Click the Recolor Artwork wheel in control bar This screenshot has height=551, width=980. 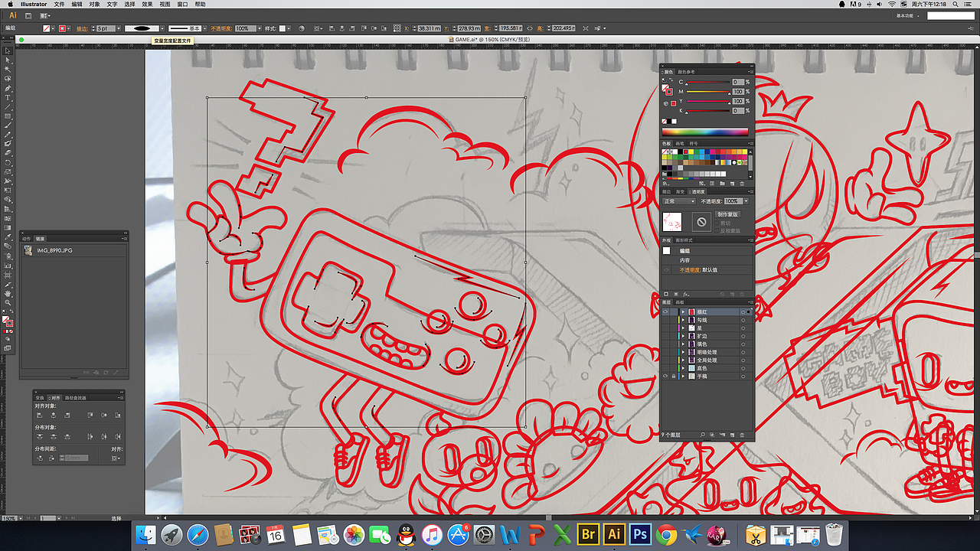[x=302, y=28]
